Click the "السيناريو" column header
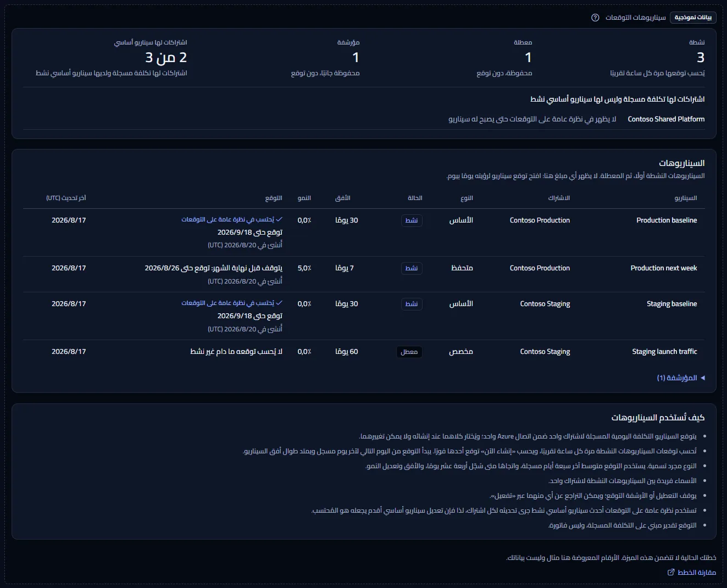The width and height of the screenshot is (727, 588). [x=686, y=198]
